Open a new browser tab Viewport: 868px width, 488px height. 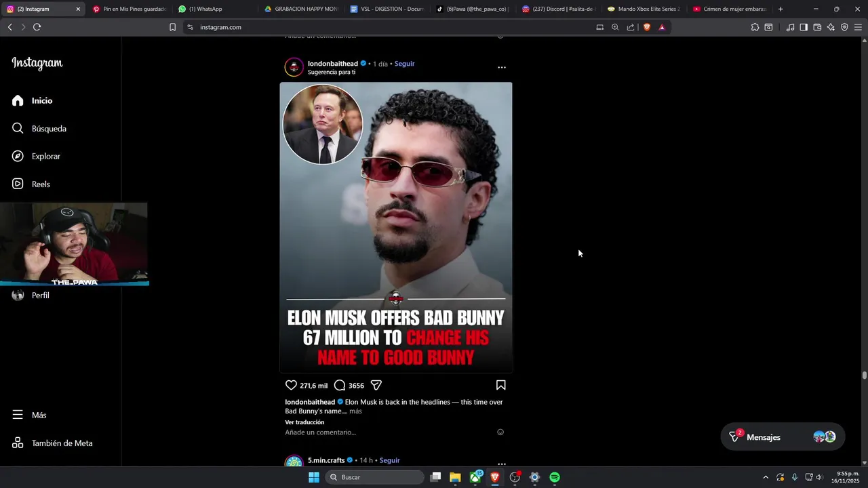click(x=781, y=9)
